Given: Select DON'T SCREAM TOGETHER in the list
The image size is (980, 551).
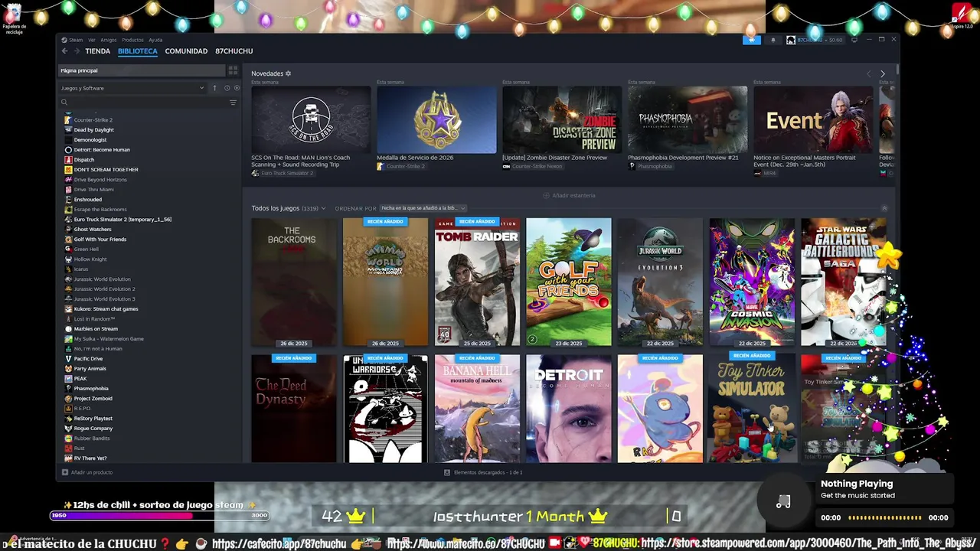Looking at the screenshot, I should [106, 170].
